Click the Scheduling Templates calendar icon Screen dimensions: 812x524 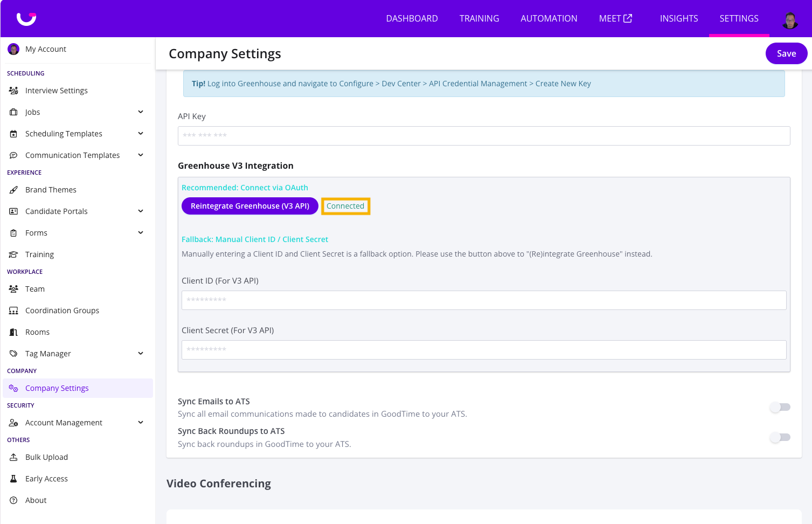(13, 134)
